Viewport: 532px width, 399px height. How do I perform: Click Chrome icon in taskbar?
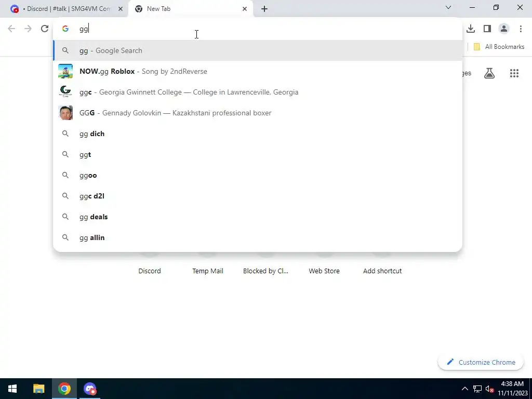[x=64, y=389]
